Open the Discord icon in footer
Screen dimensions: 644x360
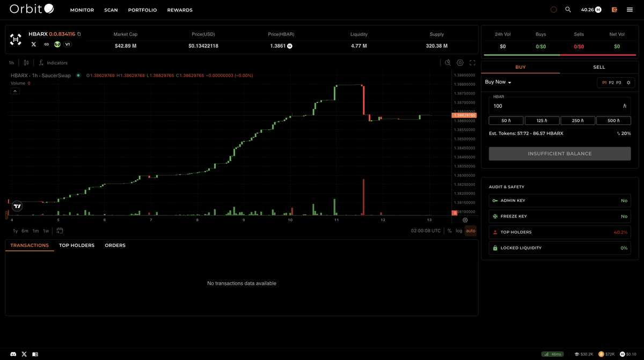click(13, 354)
